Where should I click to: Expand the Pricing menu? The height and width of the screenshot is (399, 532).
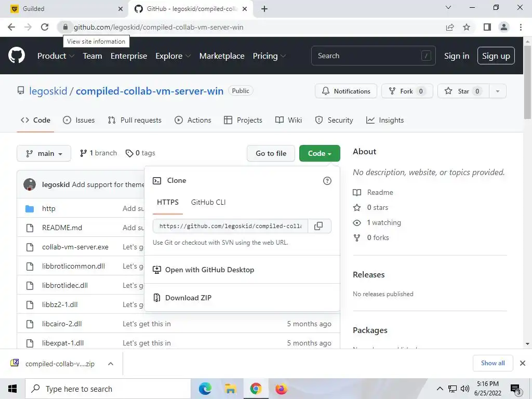270,56
